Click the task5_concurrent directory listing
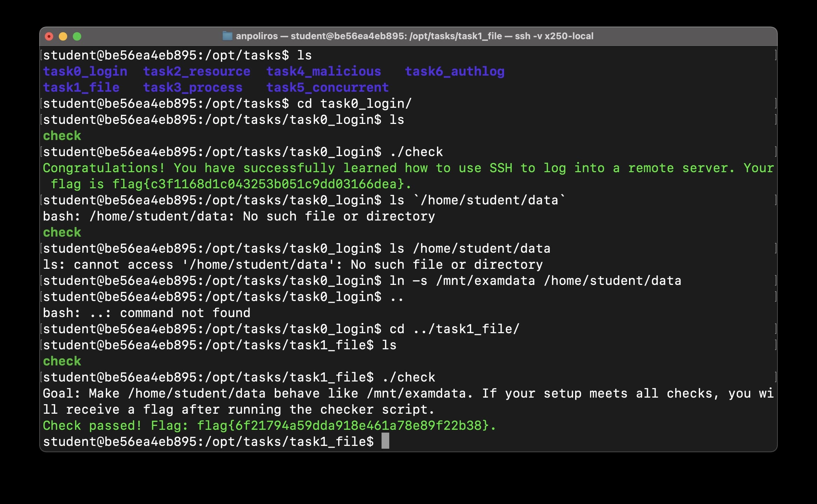 [x=327, y=87]
